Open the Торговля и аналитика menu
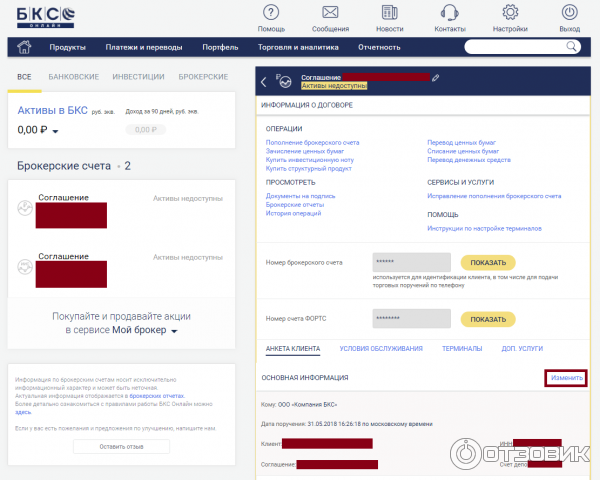The width and height of the screenshot is (600, 480). (x=299, y=47)
